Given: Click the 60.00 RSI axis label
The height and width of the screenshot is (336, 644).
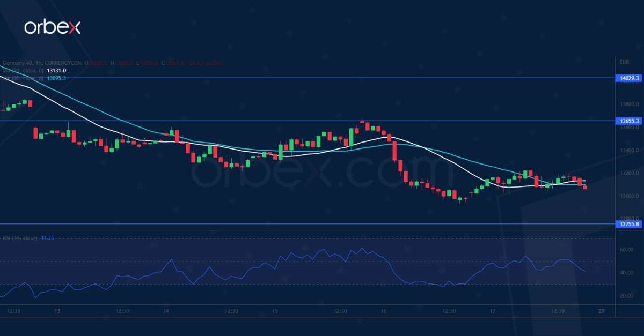Looking at the screenshot, I should (x=626, y=250).
